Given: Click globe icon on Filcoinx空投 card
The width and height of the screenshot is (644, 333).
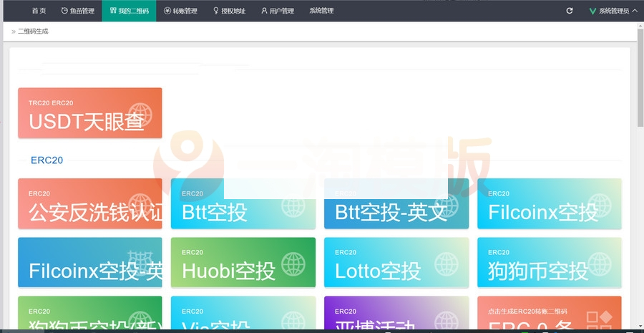Looking at the screenshot, I should tap(600, 207).
